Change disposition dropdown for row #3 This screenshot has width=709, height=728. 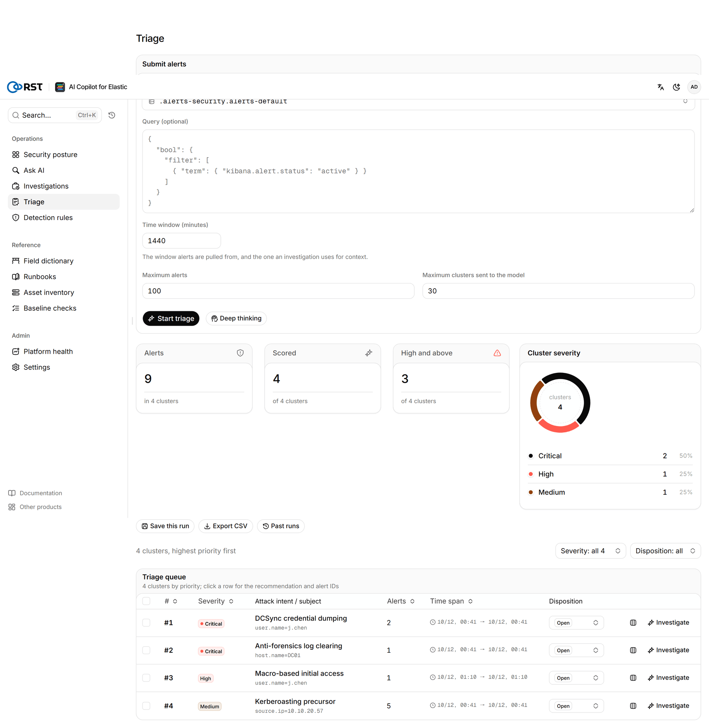[x=576, y=678]
